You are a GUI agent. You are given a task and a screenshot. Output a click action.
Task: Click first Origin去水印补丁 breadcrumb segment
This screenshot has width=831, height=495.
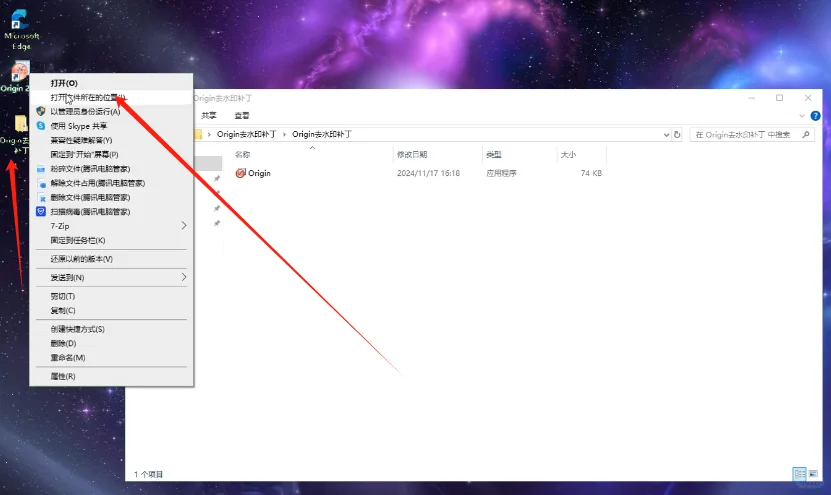coord(246,135)
